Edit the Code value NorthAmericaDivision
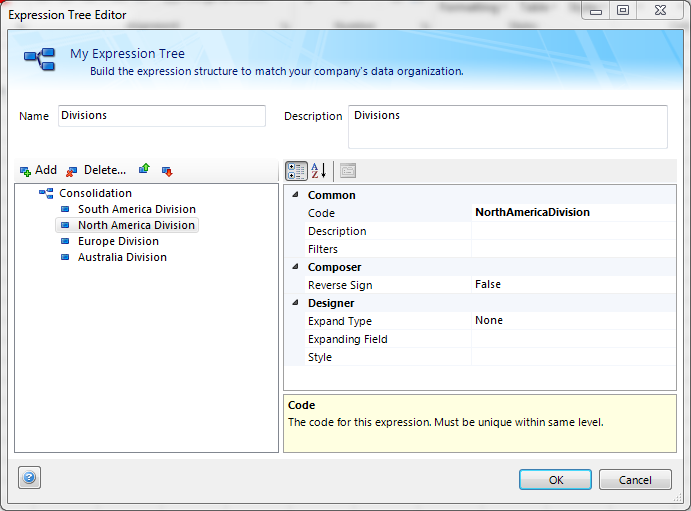The height and width of the screenshot is (511, 691). (x=573, y=212)
